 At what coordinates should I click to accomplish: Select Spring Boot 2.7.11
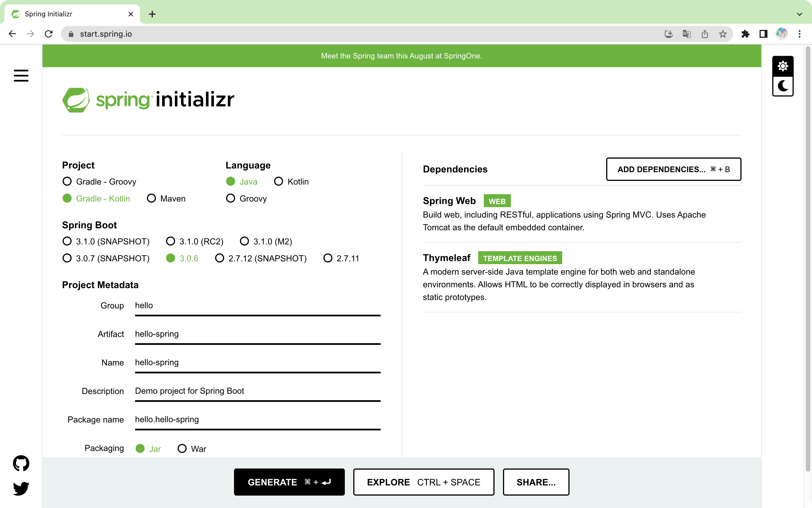341,258
